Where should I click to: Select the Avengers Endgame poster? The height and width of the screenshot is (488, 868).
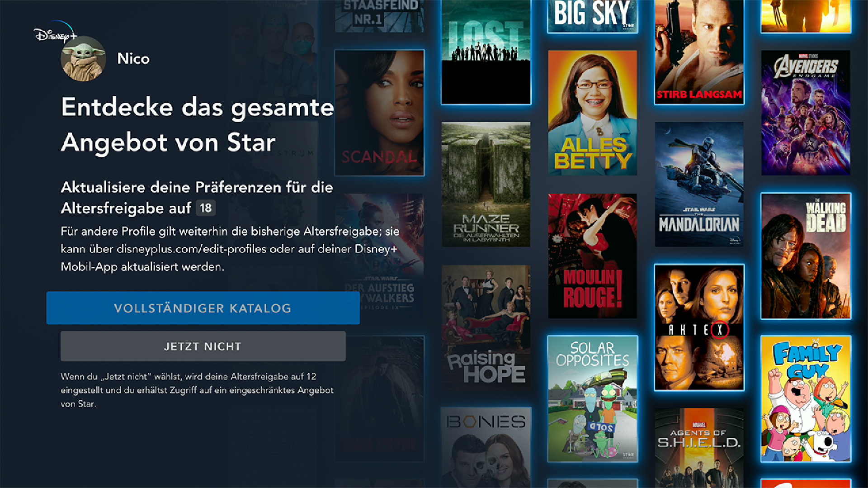coord(806,113)
